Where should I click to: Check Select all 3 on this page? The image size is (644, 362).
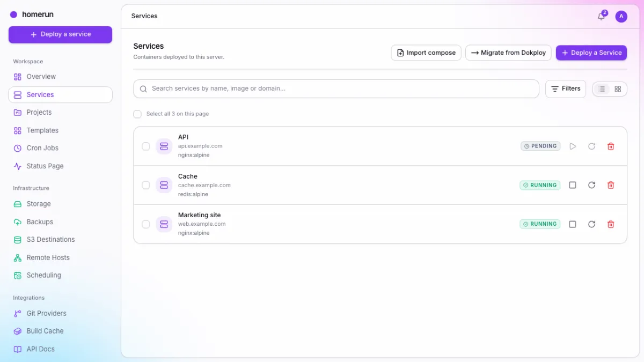click(x=137, y=114)
